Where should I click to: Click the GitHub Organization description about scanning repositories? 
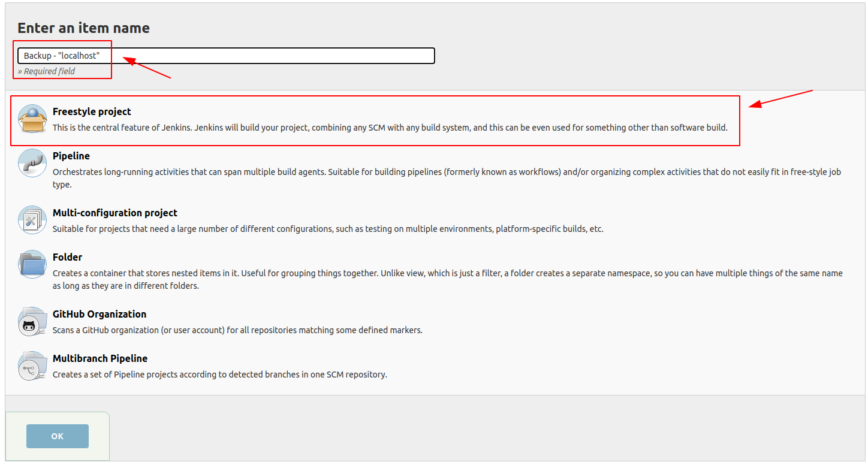coord(237,330)
